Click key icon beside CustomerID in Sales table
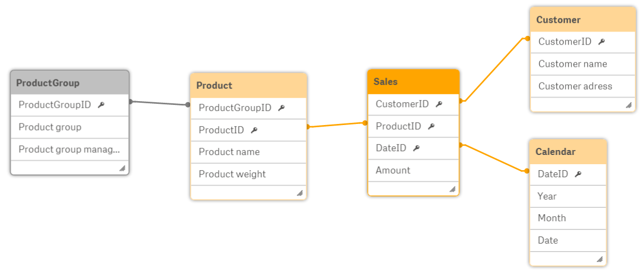The image size is (644, 274). (439, 104)
